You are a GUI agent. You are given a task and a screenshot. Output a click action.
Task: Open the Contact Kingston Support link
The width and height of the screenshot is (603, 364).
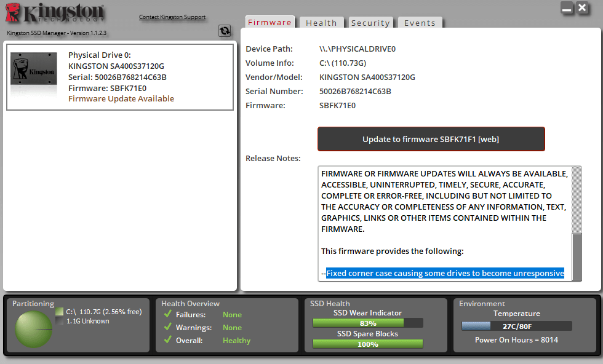coord(172,17)
